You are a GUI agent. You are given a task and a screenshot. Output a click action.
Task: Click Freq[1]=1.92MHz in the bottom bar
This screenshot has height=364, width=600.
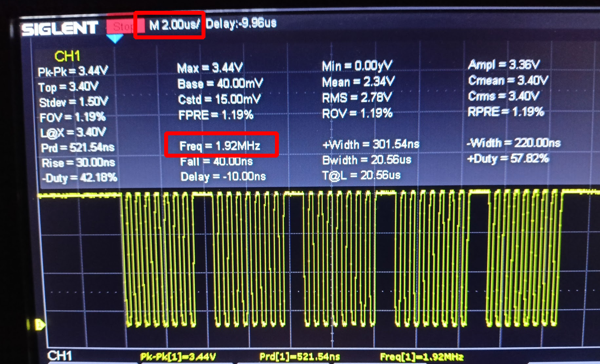click(422, 357)
